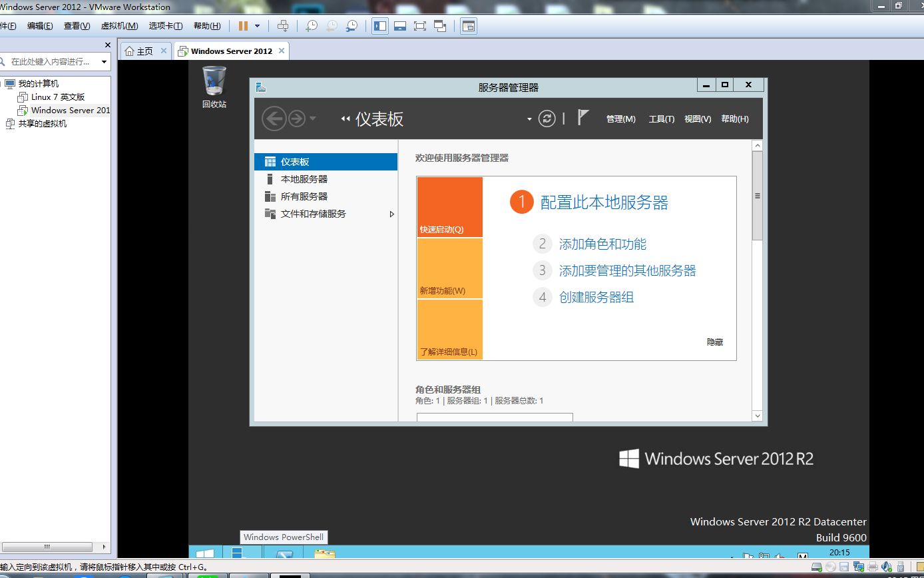Open Server Manager's 帮助(H) menu
This screenshot has width=924, height=578.
pos(735,119)
